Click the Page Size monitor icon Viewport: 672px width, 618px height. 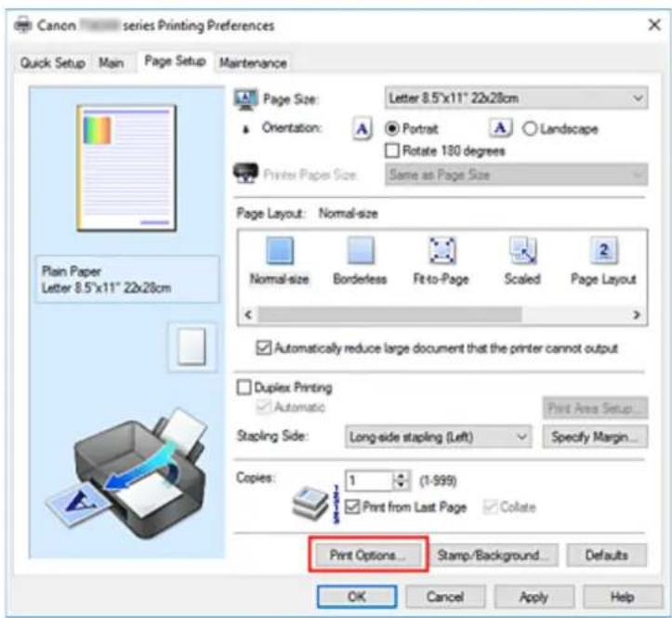click(x=245, y=99)
